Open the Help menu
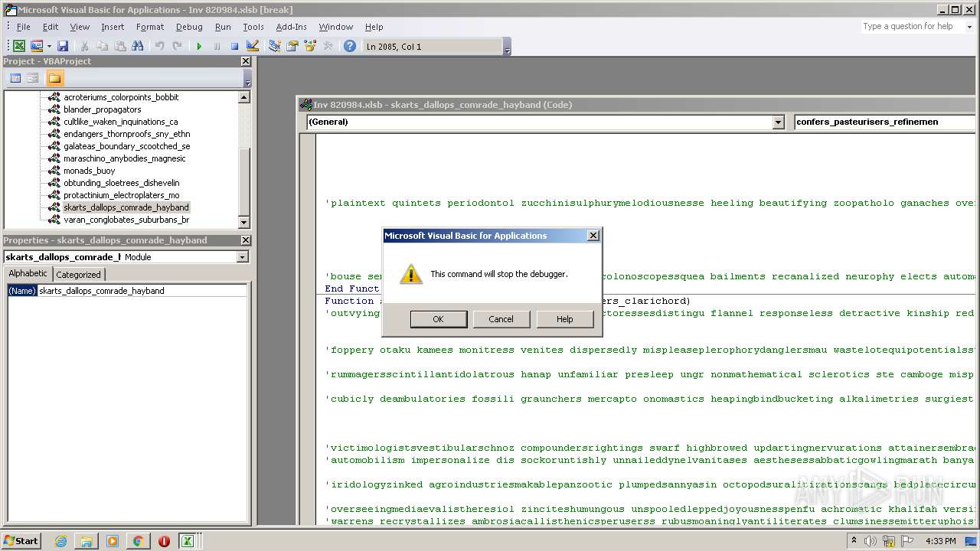Image resolution: width=980 pixels, height=551 pixels. tap(374, 27)
